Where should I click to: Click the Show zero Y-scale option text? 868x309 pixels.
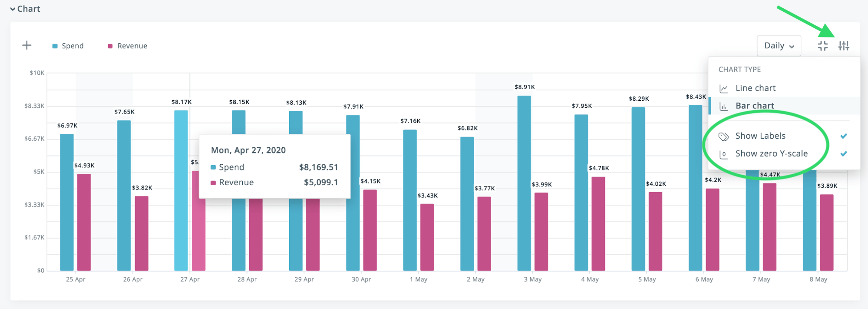[x=771, y=154]
